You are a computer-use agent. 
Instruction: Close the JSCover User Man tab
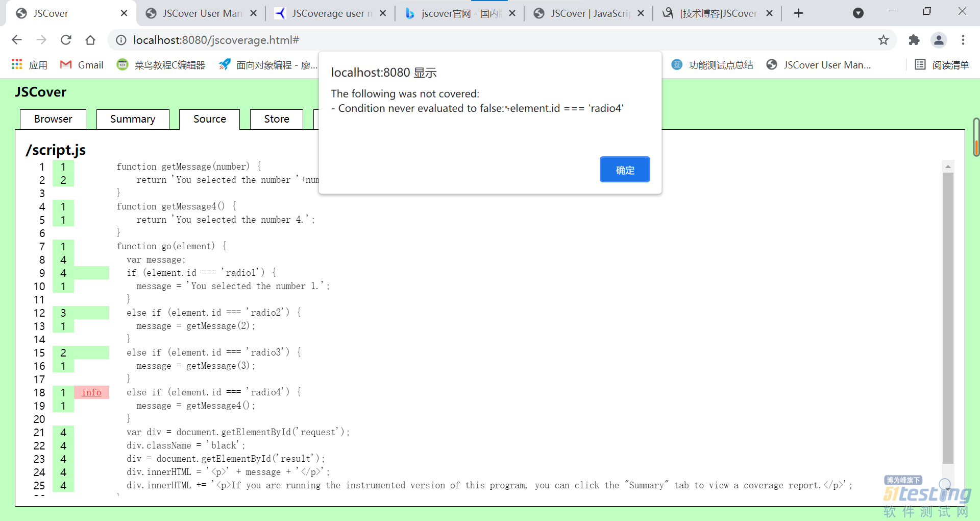pos(253,13)
